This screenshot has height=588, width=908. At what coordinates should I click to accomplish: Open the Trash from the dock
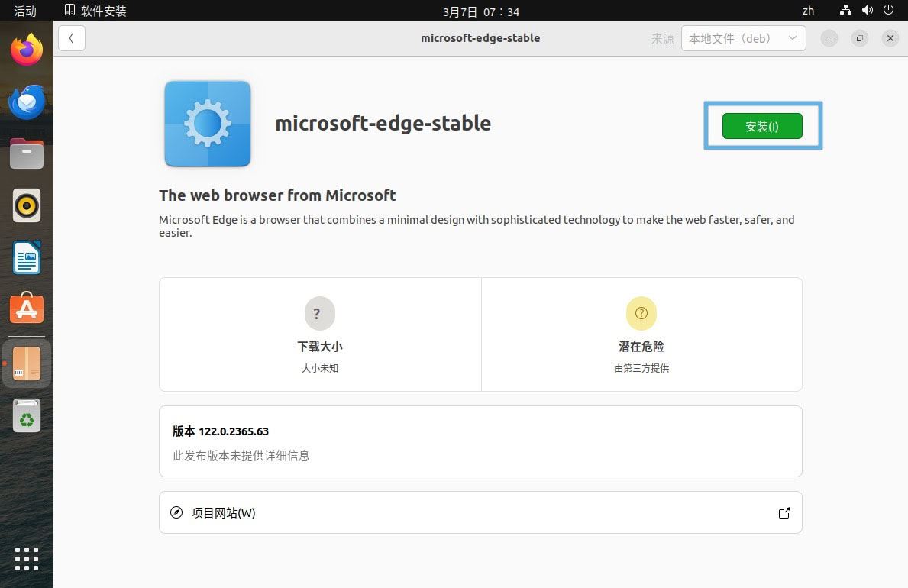[27, 415]
